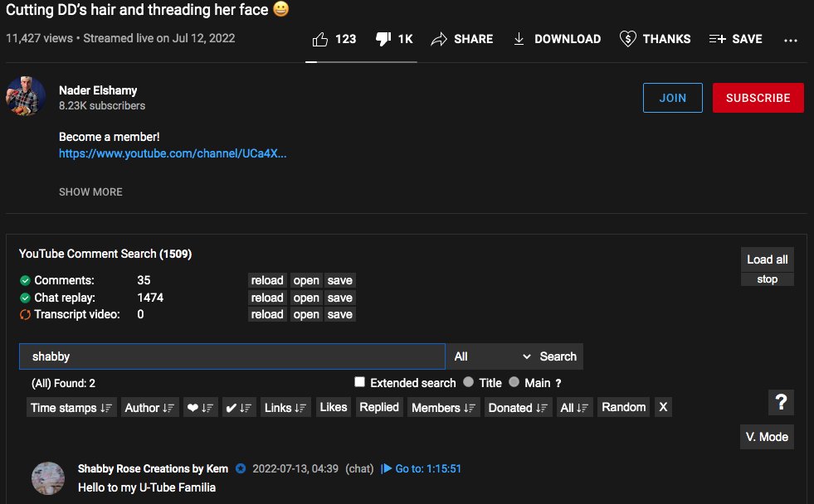Reload the Chat replay row
Image resolution: width=814 pixels, height=504 pixels.
(267, 298)
